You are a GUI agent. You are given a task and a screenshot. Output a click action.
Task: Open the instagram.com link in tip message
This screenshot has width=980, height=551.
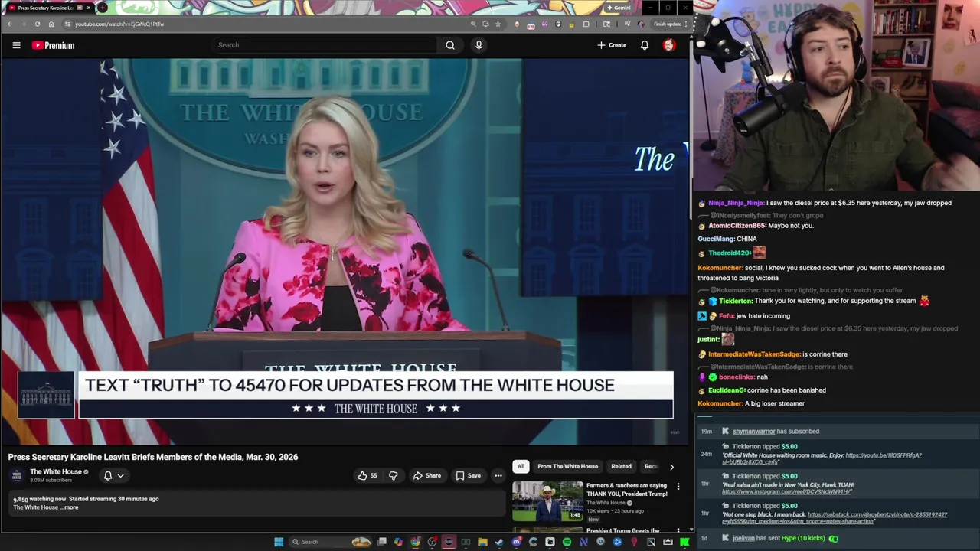click(x=788, y=491)
